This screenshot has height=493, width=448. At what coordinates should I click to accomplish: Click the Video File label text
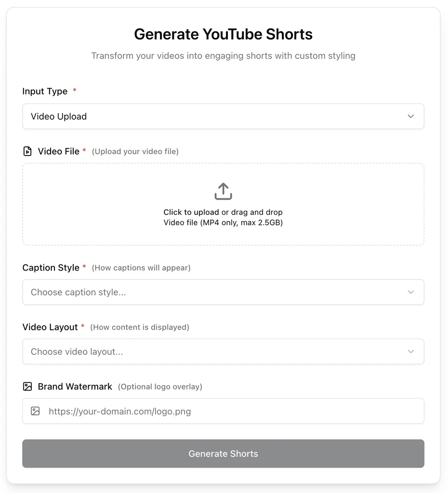58,151
